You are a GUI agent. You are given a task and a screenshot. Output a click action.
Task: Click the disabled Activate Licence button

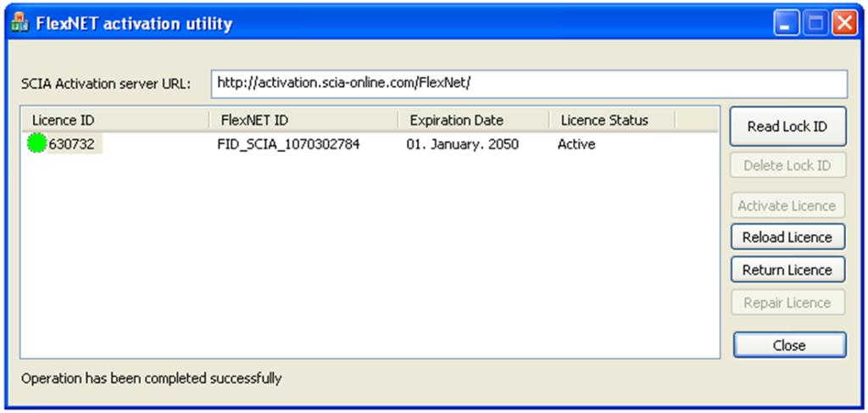pyautogui.click(x=787, y=205)
